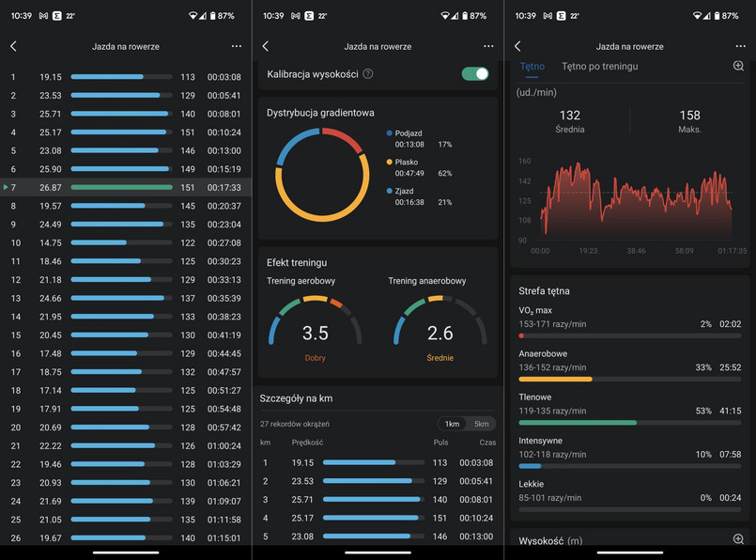Tap the Szczegóły na km heading
Screen dimensions: 756x560
click(296, 398)
